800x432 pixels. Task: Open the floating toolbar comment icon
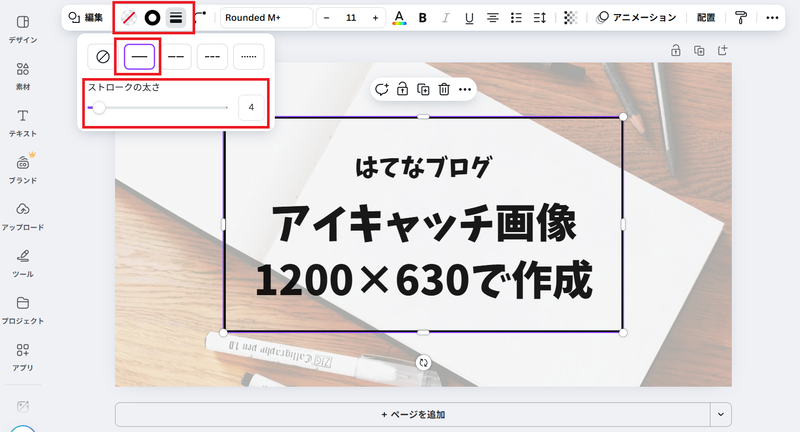coord(382,90)
